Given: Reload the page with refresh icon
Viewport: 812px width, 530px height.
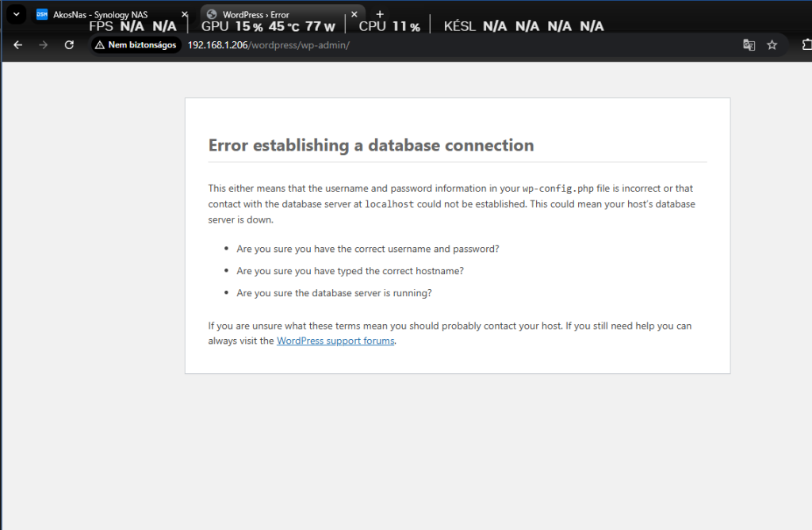Looking at the screenshot, I should (69, 45).
